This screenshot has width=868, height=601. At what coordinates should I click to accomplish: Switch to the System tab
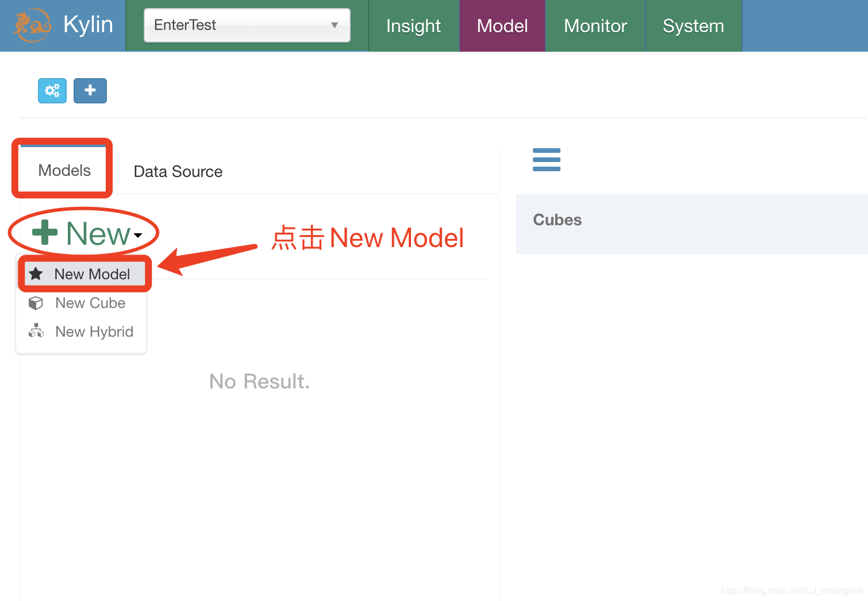pos(693,26)
